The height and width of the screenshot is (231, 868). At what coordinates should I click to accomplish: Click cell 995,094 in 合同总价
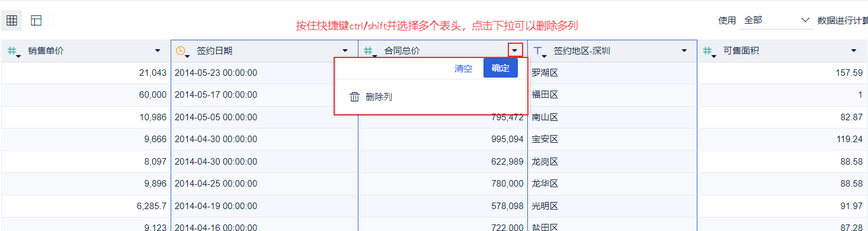[x=443, y=139]
